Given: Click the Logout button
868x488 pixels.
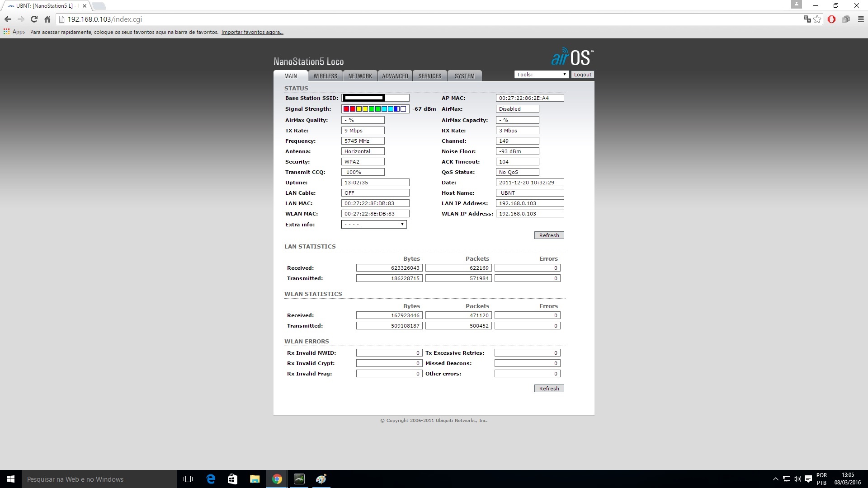Looking at the screenshot, I should [x=583, y=75].
